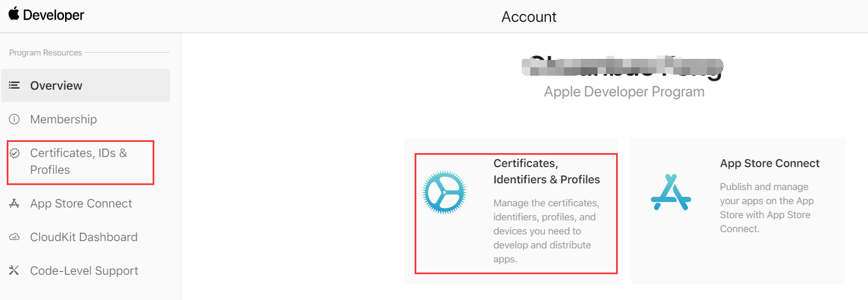The width and height of the screenshot is (868, 300).
Task: Click the App Store Connect sidebar icon
Action: point(15,203)
